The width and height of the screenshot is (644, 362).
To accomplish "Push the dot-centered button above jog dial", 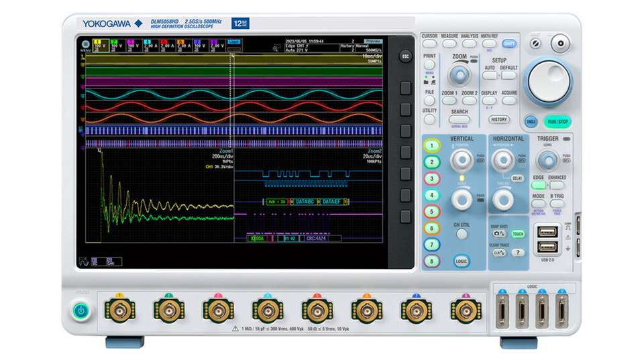I will [561, 43].
